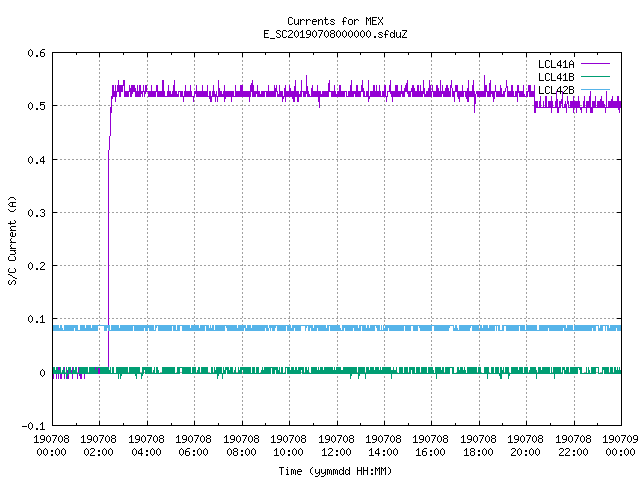640x480 pixels.
Task: Click the x-axis tick label 190708 00:00
Action: pyautogui.click(x=51, y=446)
